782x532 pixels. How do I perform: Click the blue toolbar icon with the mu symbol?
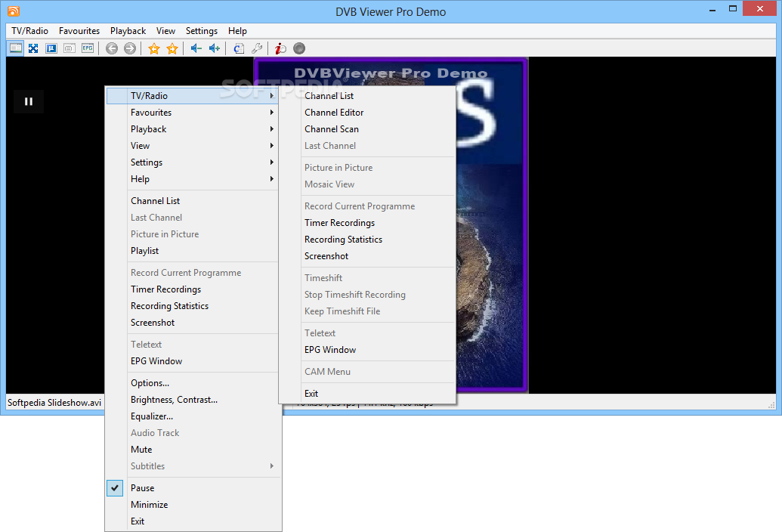click(x=51, y=48)
